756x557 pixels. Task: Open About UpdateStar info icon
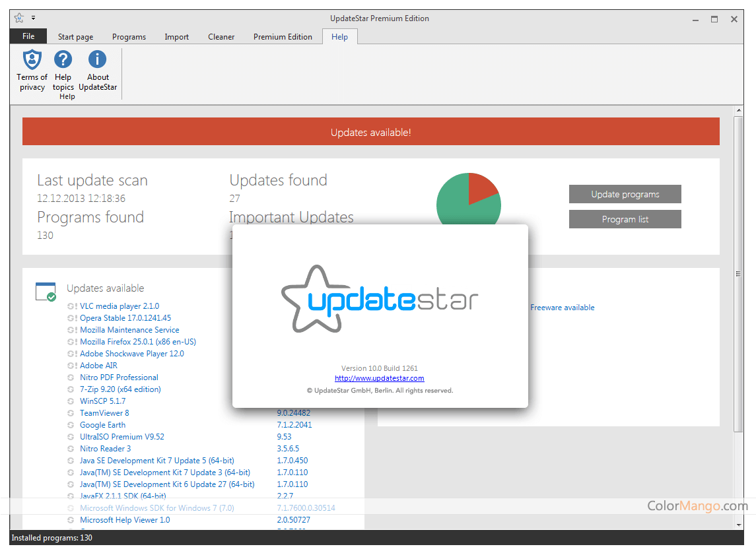click(97, 60)
